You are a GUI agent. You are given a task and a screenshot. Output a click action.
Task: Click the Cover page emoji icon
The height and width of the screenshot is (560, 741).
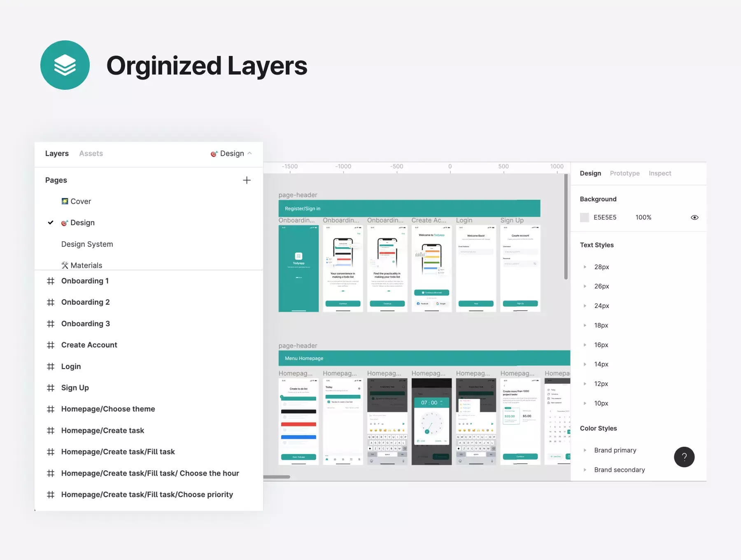coord(65,201)
